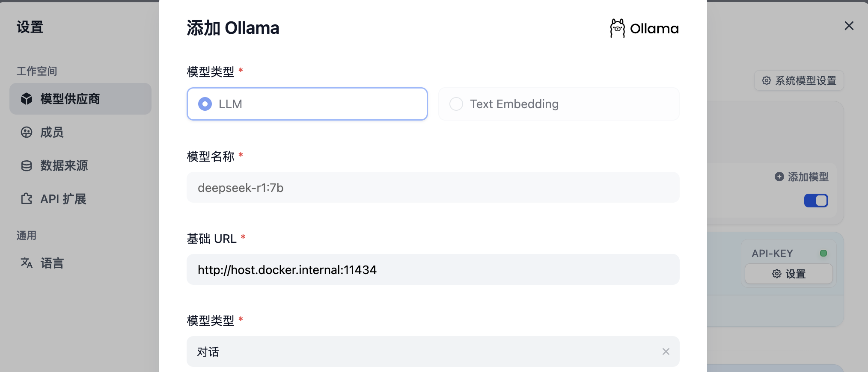Open 模型供应商 settings section
Screen dimensions: 868x372
click(70, 99)
